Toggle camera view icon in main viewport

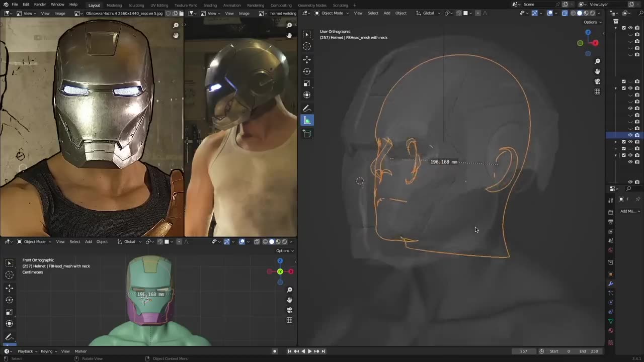597,81
